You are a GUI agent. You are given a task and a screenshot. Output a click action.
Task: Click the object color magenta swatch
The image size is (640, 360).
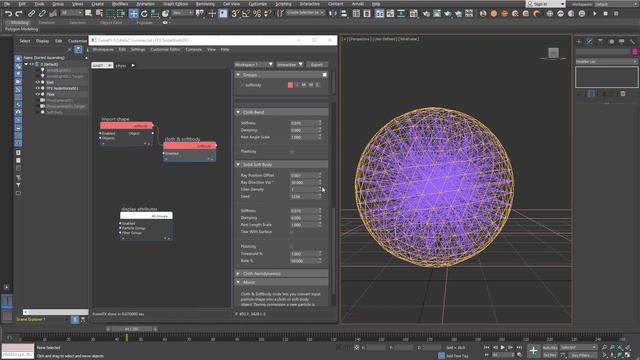click(635, 52)
